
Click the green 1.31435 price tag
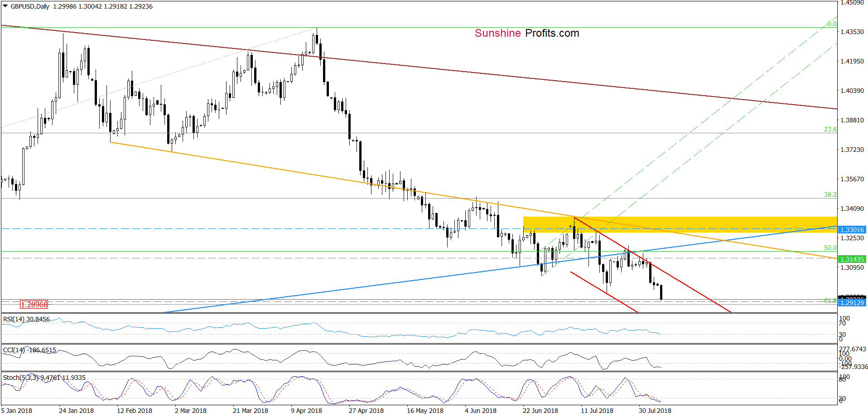pos(852,259)
